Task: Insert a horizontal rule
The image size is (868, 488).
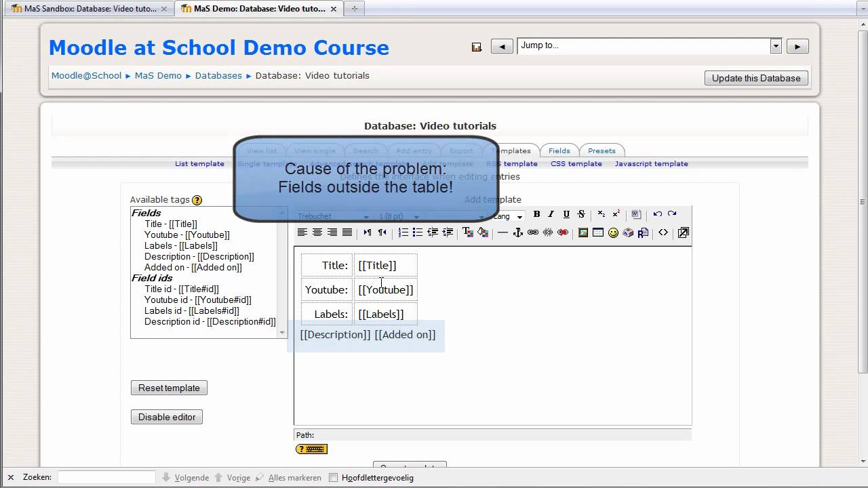Action: tap(502, 232)
